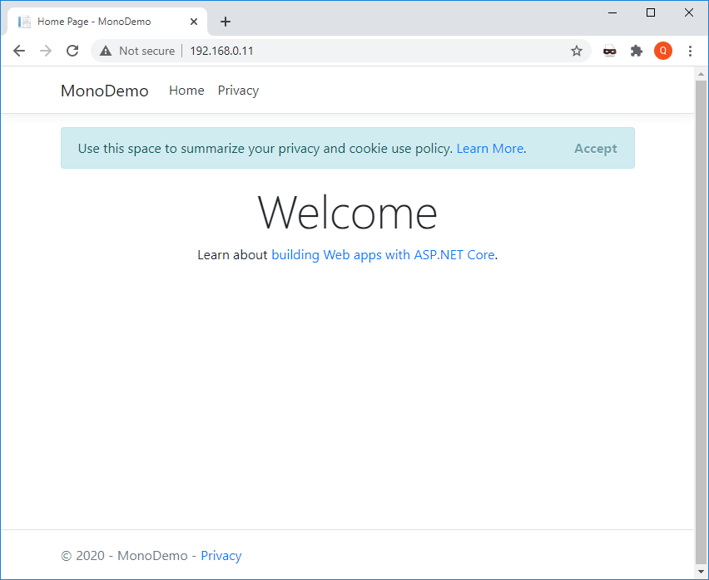709x580 pixels.
Task: Accept the cookie use policy
Action: pos(595,149)
